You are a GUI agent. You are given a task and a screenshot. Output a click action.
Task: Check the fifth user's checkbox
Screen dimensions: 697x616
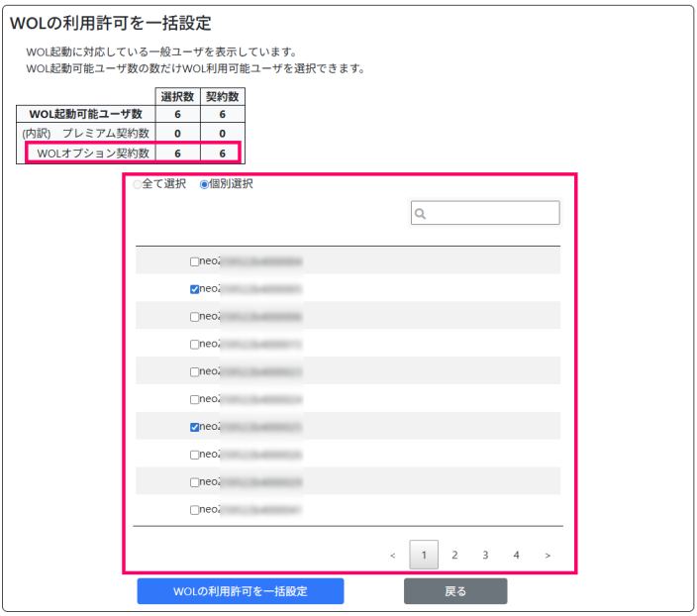pyautogui.click(x=194, y=372)
